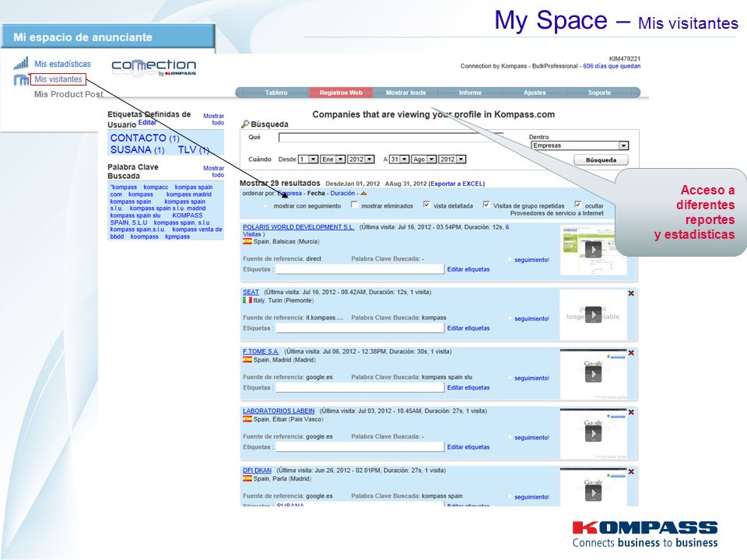This screenshot has width=747, height=560.
Task: Play the F.TOME S.A. visit recording
Action: [593, 374]
